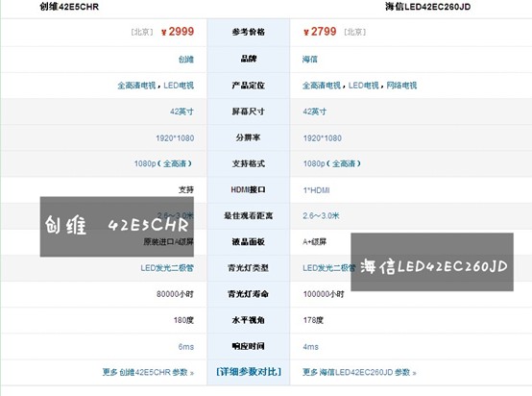Click the 1920*1080 resolution on the right
532x396 pixels.
pyautogui.click(x=323, y=137)
